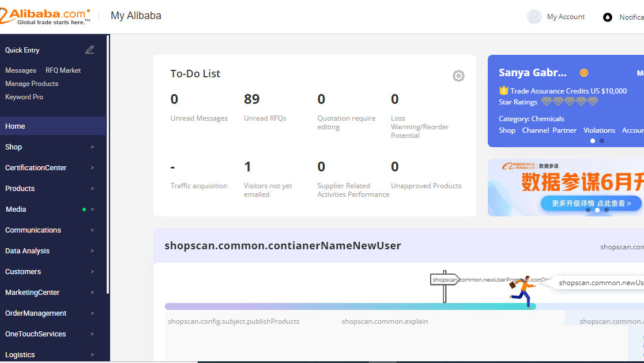
Task: Select Home in the sidebar
Action: coord(52,126)
